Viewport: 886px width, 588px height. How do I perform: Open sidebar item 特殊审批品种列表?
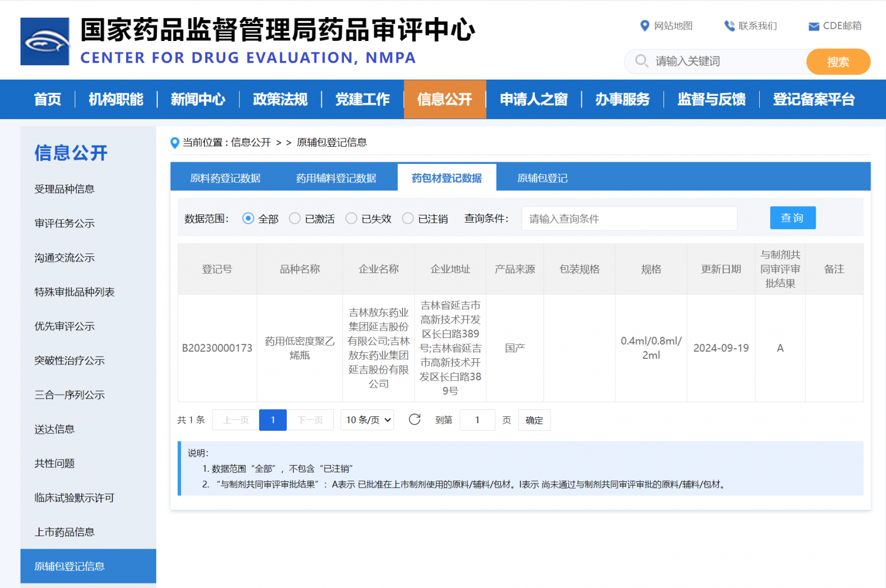pyautogui.click(x=75, y=292)
